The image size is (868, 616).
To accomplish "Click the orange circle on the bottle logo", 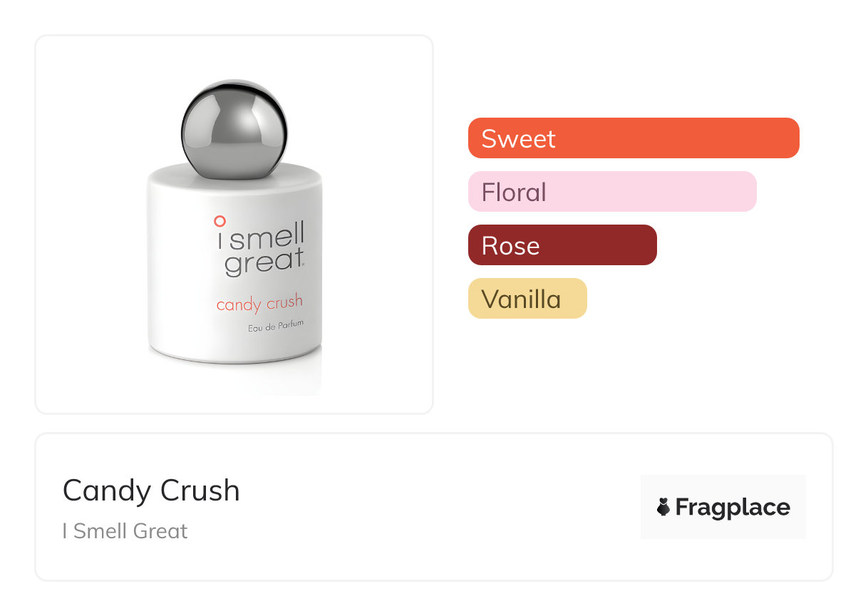I will pos(219,221).
